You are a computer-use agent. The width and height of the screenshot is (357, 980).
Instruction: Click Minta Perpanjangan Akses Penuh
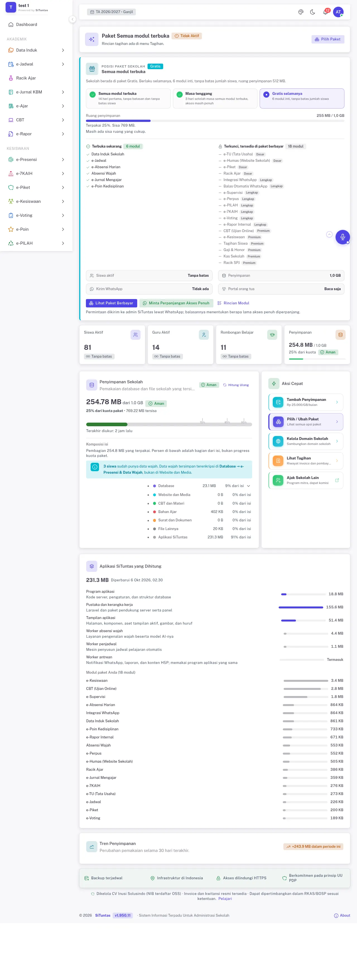(x=176, y=303)
